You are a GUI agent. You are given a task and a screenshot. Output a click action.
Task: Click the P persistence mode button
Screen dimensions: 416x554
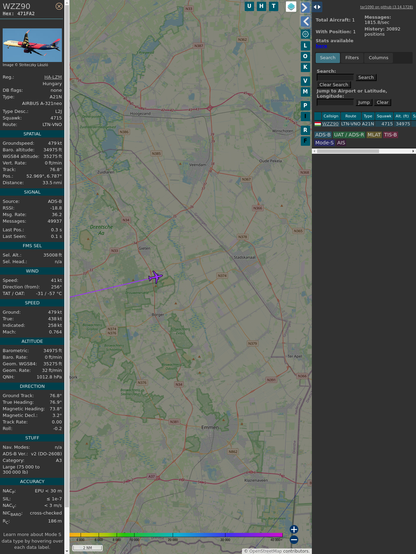305,105
